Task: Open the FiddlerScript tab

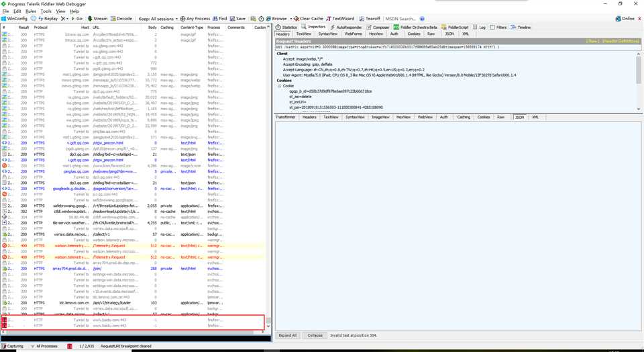Action: click(455, 27)
